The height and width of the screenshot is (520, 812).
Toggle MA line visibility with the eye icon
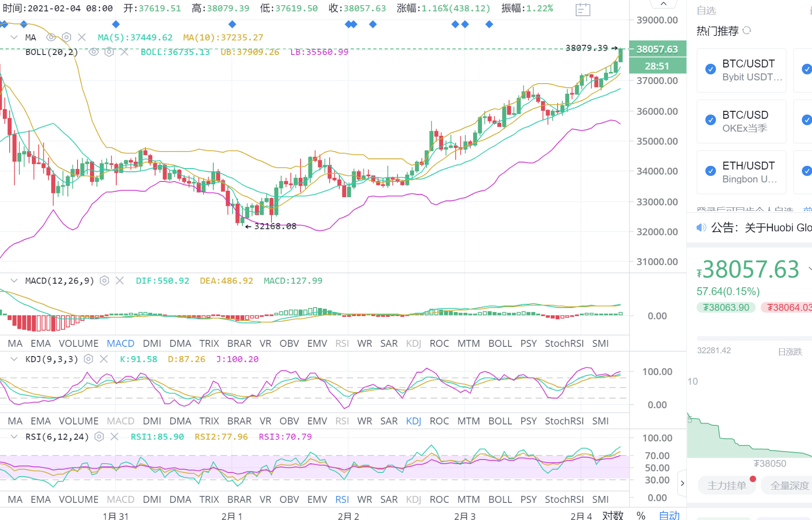click(x=51, y=37)
